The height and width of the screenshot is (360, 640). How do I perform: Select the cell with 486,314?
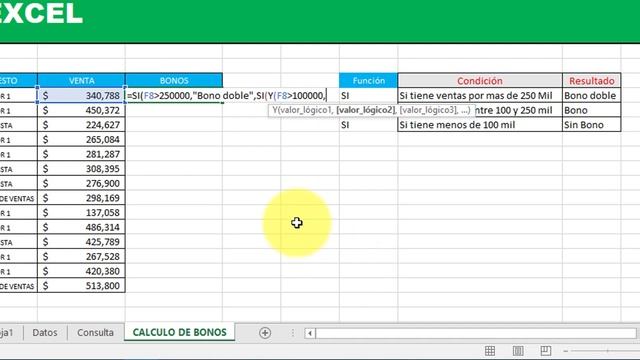click(81, 227)
